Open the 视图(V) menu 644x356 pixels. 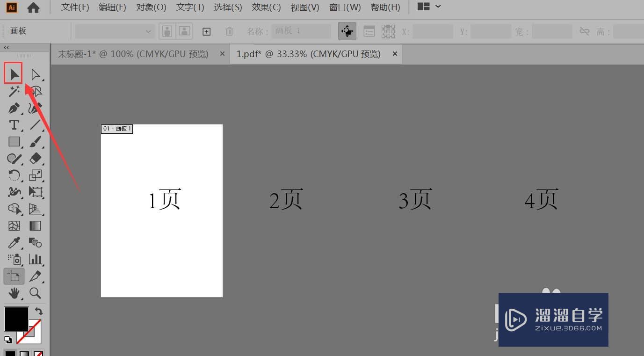point(305,7)
